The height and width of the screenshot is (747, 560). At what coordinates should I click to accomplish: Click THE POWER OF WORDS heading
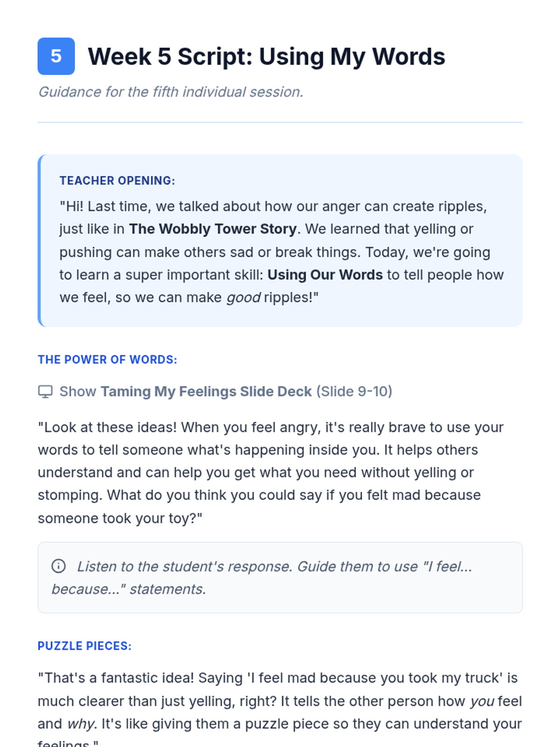tap(107, 359)
